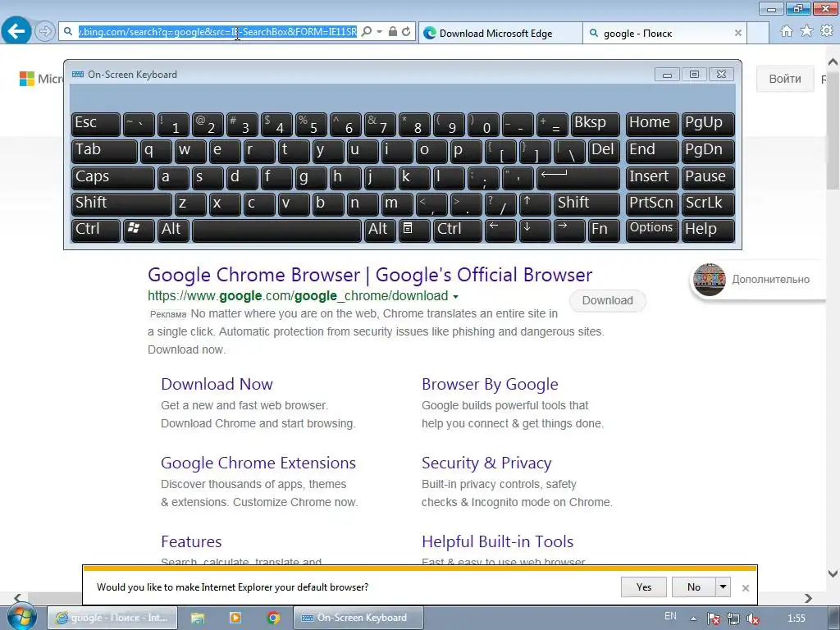Open the Features link

[x=191, y=541]
